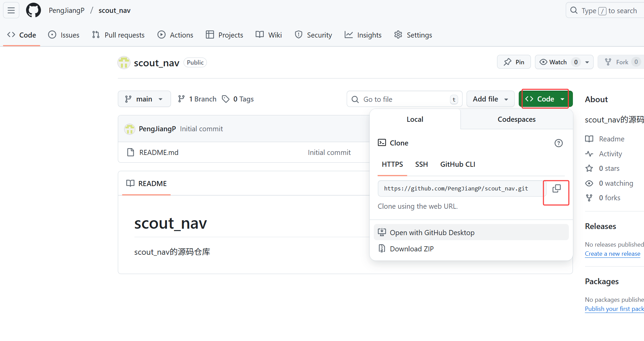Image resolution: width=644 pixels, height=341 pixels.
Task: Click the terminal icon beside Clone
Action: [382, 142]
